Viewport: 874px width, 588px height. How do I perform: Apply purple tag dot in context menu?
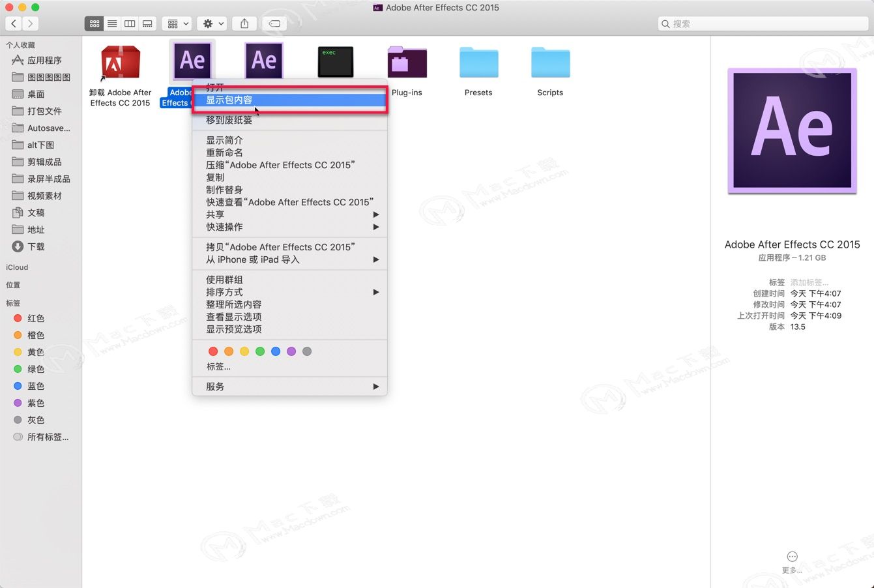291,351
